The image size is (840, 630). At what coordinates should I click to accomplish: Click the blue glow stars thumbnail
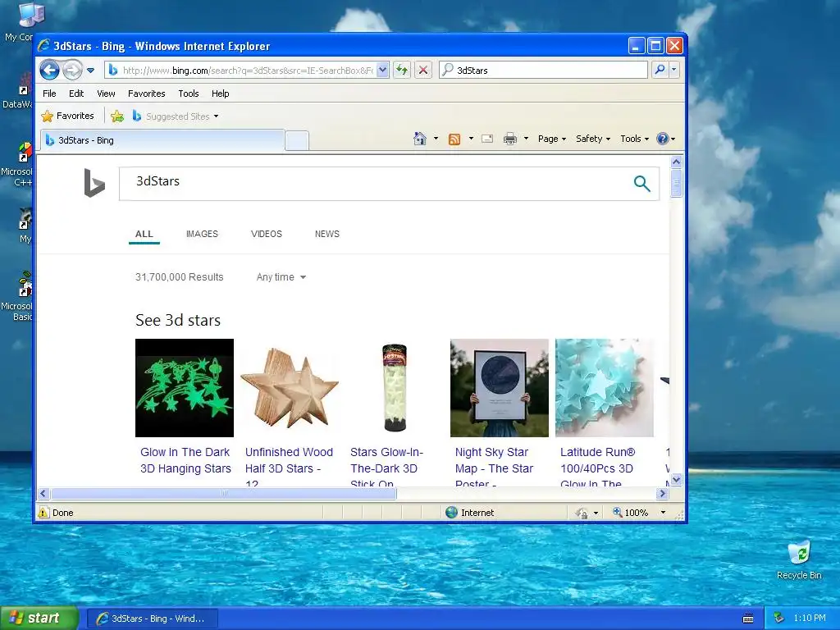[605, 388]
